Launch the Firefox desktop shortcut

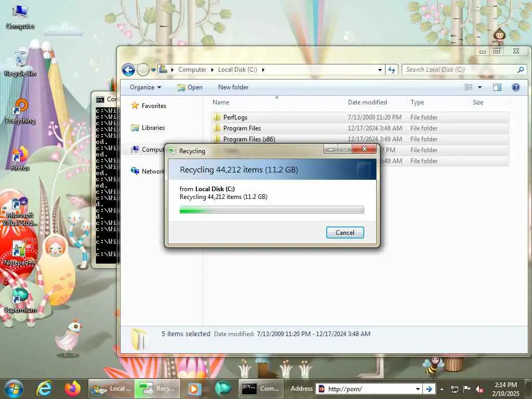point(20,158)
